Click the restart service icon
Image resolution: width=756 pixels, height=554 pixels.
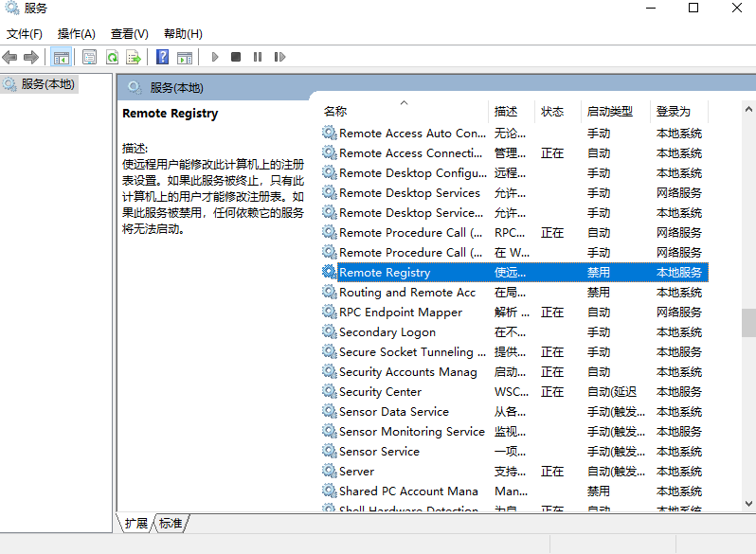pos(279,57)
